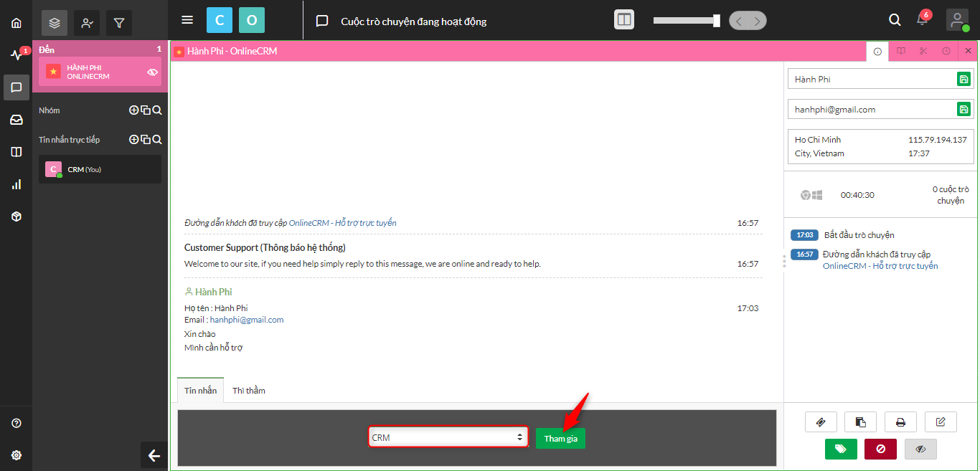This screenshot has width=980, height=471.
Task: Go to the Home dashboard icon
Action: pos(16,23)
